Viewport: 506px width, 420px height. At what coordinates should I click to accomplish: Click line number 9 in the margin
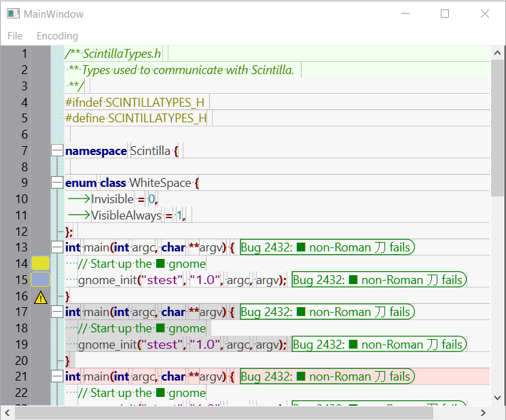coord(24,183)
